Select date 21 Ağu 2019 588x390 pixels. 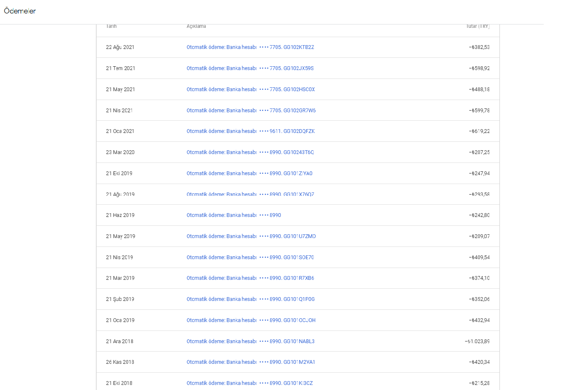pos(120,194)
